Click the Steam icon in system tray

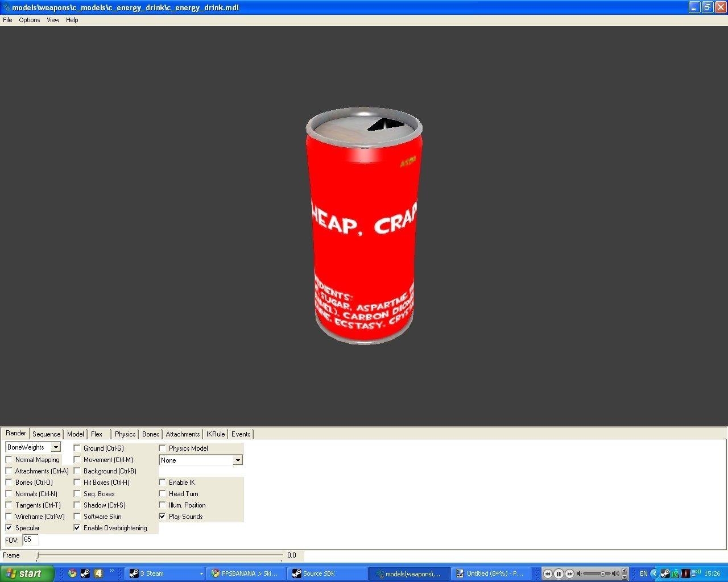click(664, 573)
